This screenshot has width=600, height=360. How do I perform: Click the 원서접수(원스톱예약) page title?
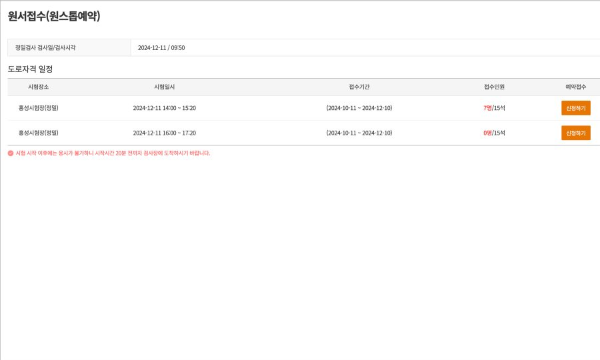54,16
